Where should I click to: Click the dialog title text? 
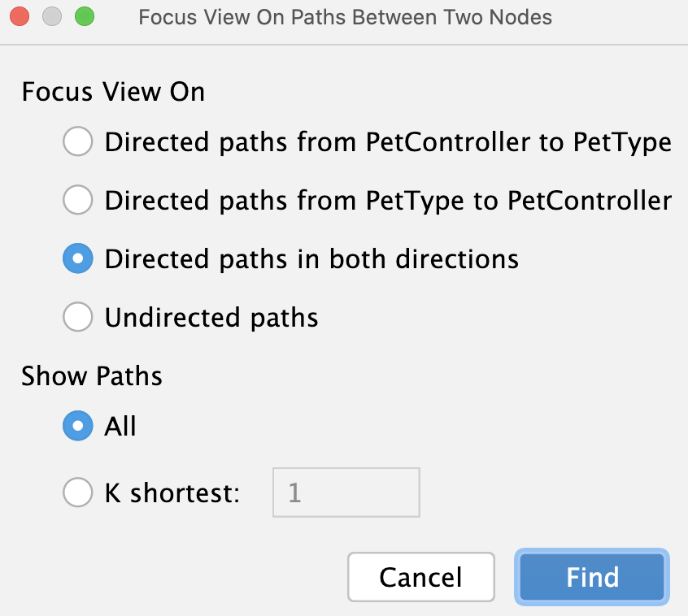345,17
